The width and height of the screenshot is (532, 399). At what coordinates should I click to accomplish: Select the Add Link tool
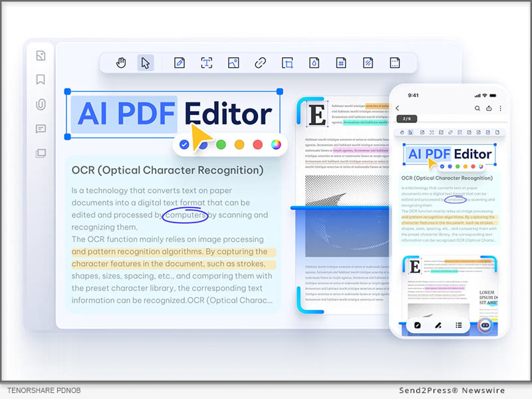261,63
